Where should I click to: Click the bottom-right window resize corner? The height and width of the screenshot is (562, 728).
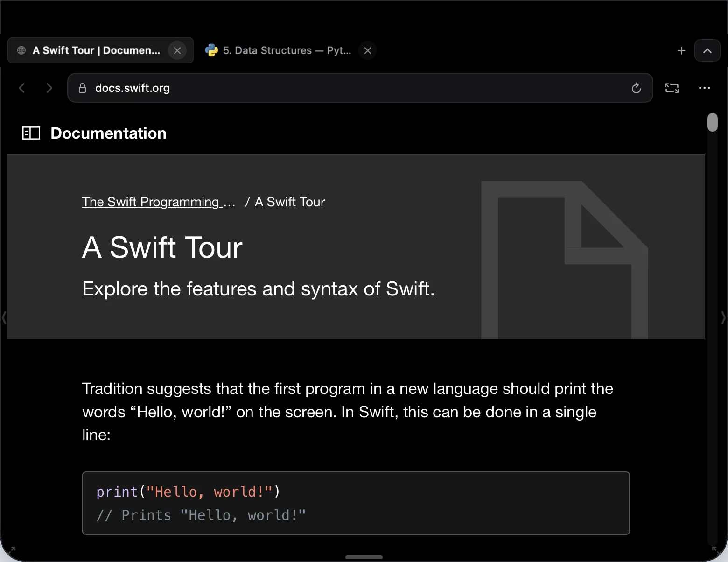tap(716, 551)
